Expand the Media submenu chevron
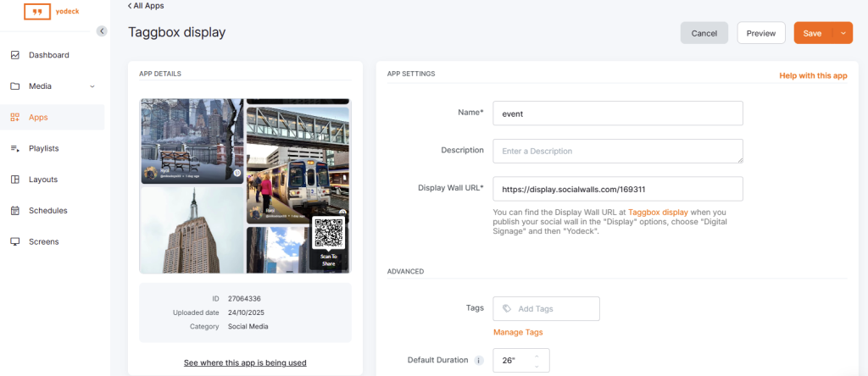The height and width of the screenshot is (376, 868). 92,86
